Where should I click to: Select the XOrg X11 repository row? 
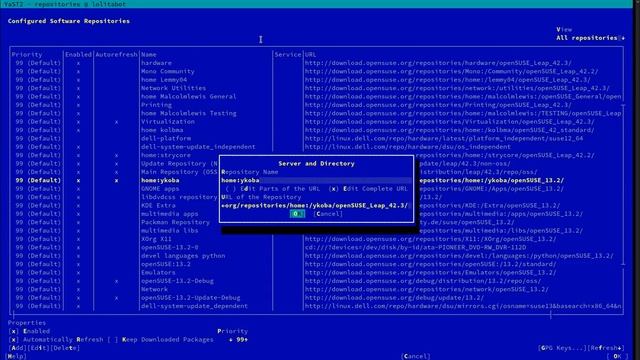316,239
